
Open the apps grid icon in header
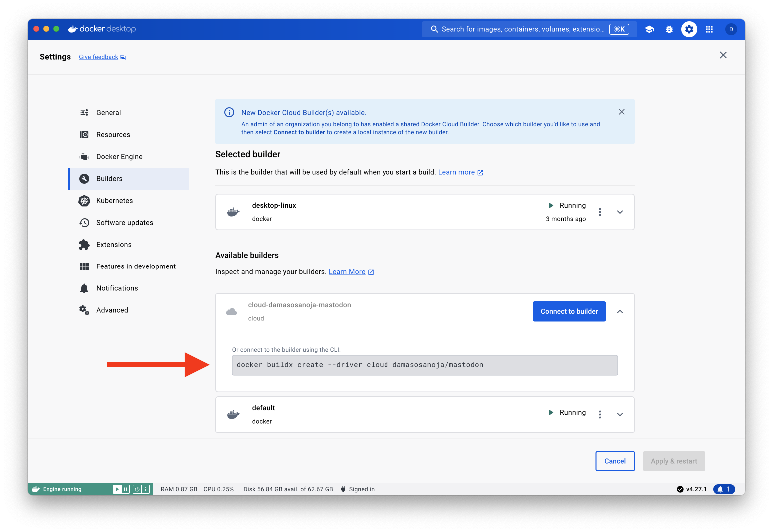tap(709, 29)
